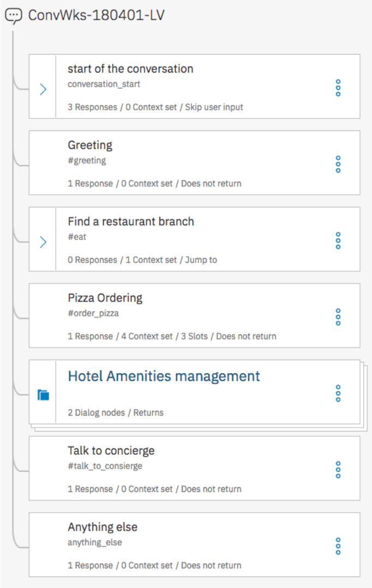Open three-dot menu on Talk to concierge node

coord(338,470)
